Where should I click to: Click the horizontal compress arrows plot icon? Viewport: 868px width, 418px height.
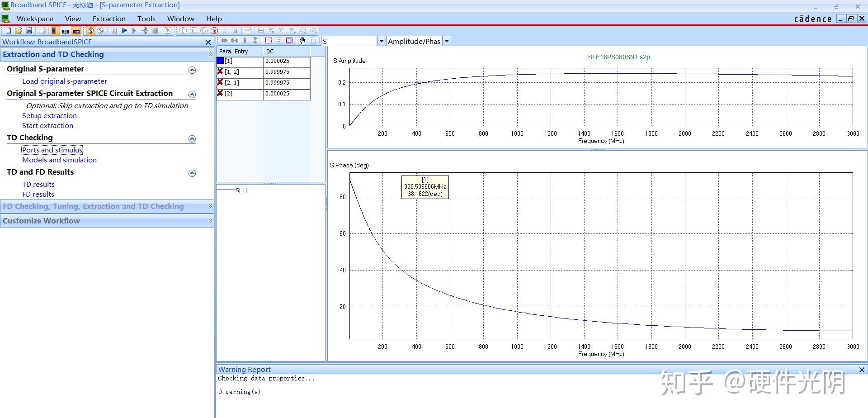pyautogui.click(x=235, y=40)
